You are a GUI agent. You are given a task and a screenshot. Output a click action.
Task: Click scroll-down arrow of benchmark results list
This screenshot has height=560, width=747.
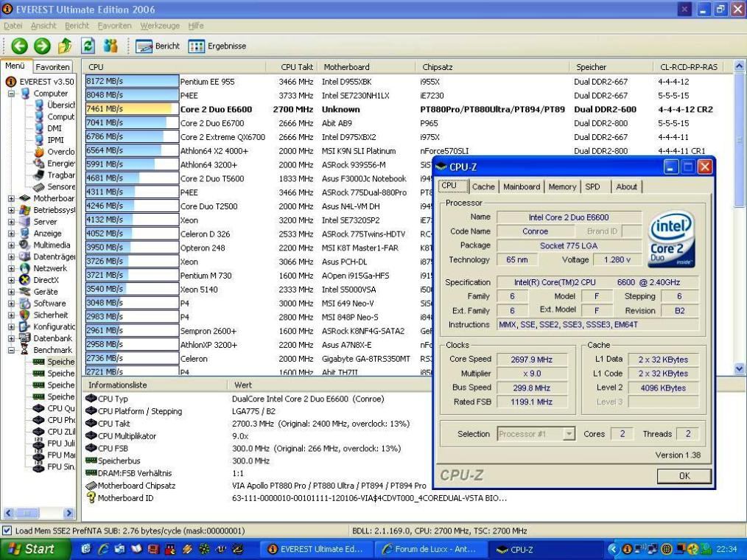(x=740, y=368)
